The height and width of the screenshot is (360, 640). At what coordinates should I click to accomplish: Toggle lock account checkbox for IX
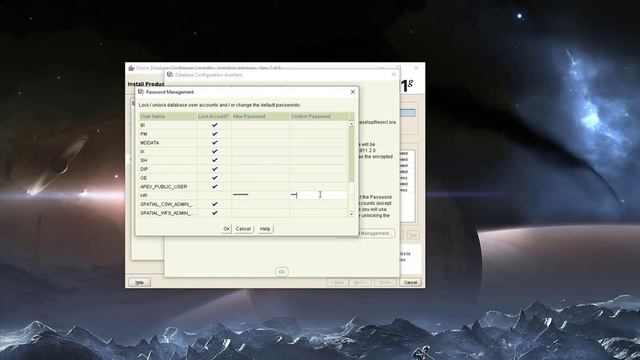[214, 151]
